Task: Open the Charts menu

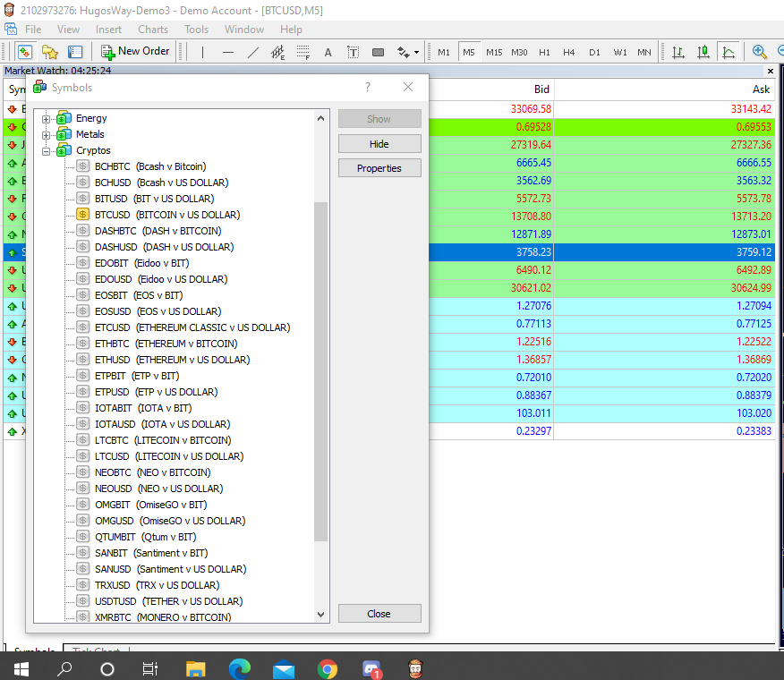Action: 153,30
